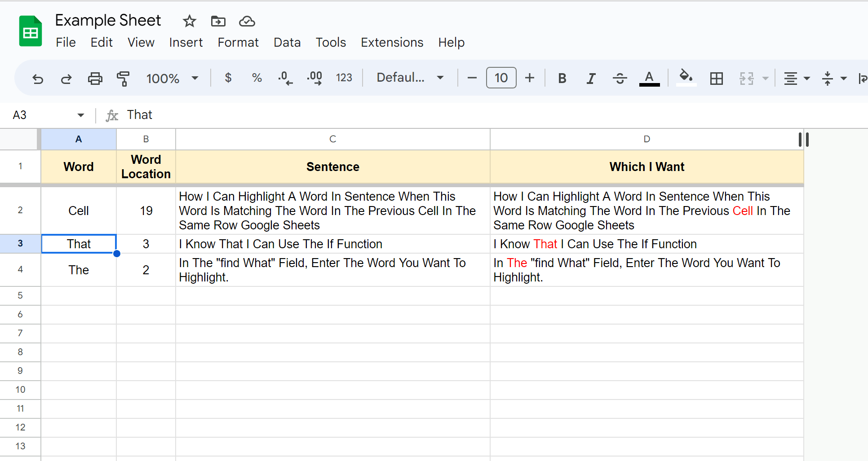Open the font selector dropdown
This screenshot has height=461, width=868.
tap(410, 77)
